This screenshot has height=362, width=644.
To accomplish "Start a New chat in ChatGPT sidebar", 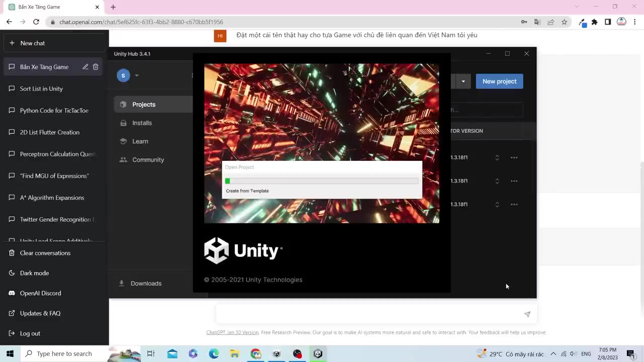I will 54,43.
